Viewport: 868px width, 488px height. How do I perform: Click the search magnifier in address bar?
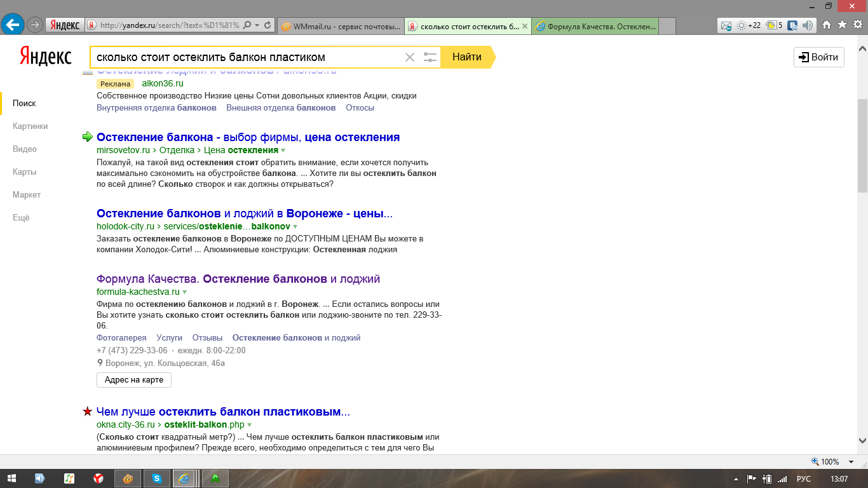tap(247, 25)
